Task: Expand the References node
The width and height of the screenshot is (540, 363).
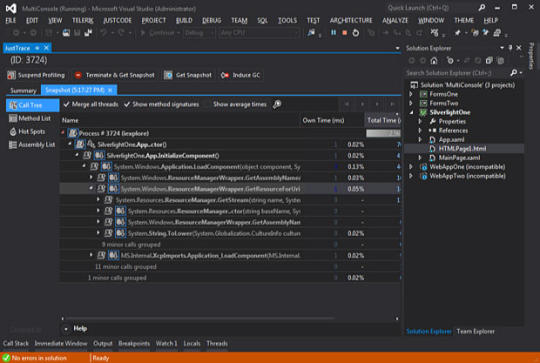Action: [420, 130]
